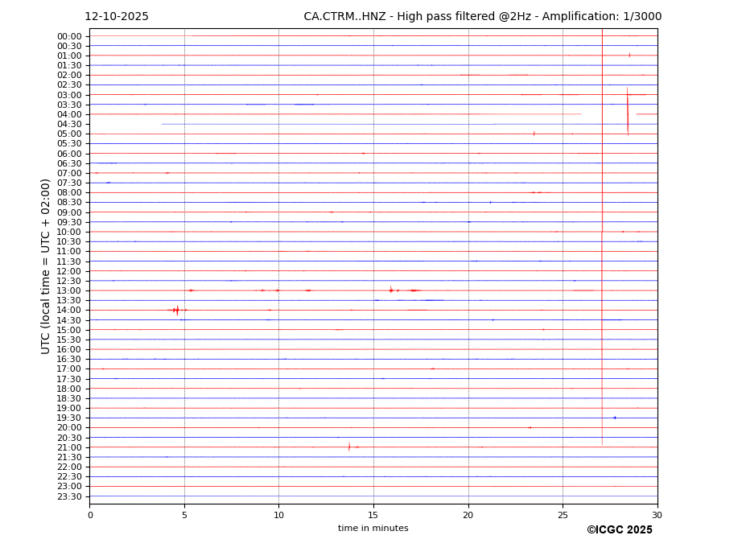
Task: Click the red spike on the 21:00 trace
Action: [349, 447]
